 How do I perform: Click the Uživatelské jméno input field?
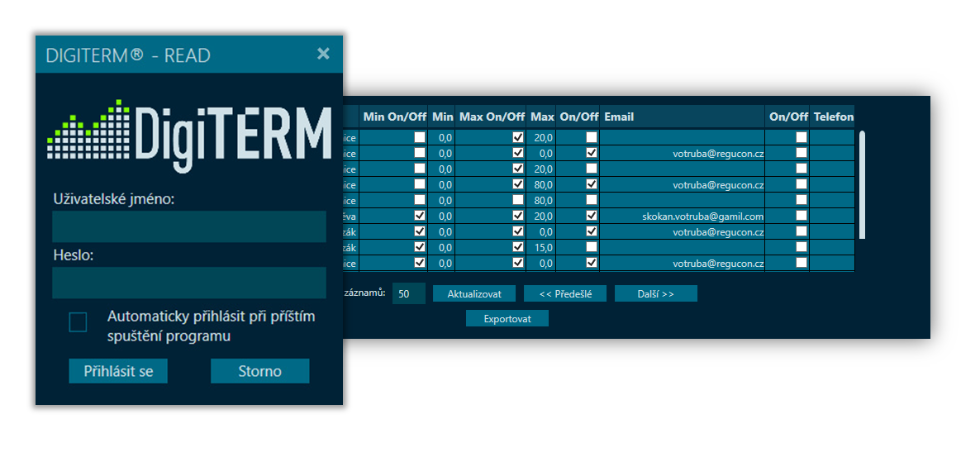pos(188,226)
